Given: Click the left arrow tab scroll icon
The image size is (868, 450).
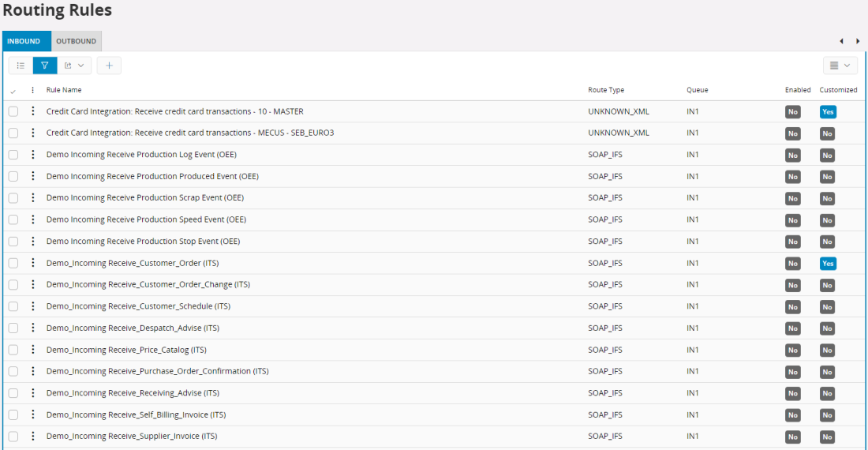Looking at the screenshot, I should pyautogui.click(x=841, y=41).
